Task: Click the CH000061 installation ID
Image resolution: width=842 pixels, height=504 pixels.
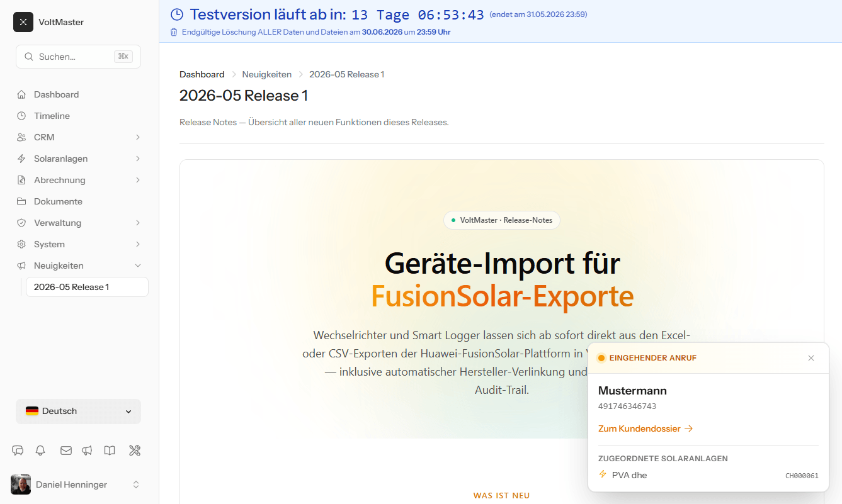Action: (x=802, y=476)
